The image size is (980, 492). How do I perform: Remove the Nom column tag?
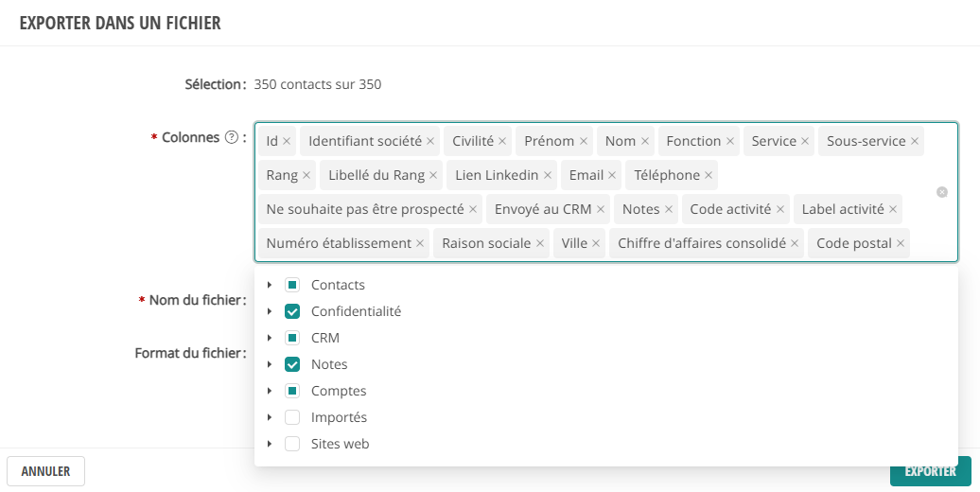click(645, 141)
